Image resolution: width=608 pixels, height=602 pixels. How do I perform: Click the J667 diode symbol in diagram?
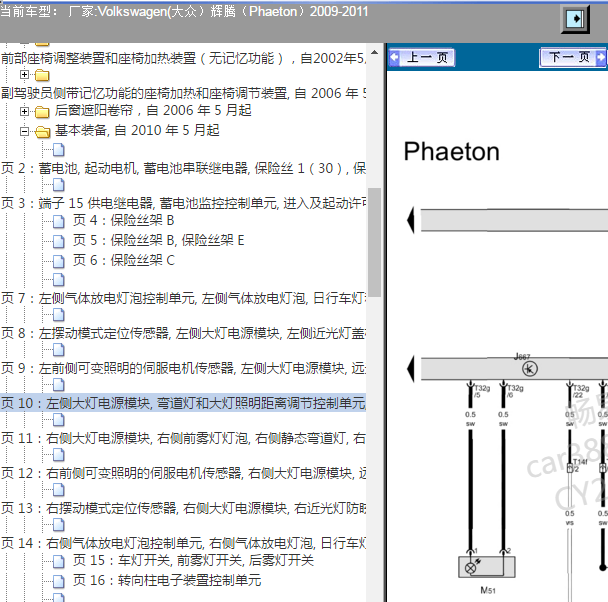click(x=530, y=369)
